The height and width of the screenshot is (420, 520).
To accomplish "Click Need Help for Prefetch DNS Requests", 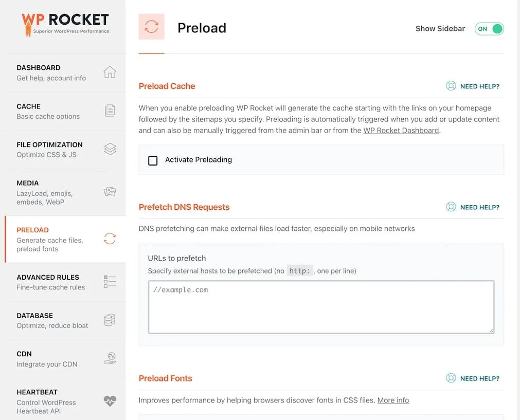I will coord(479,207).
